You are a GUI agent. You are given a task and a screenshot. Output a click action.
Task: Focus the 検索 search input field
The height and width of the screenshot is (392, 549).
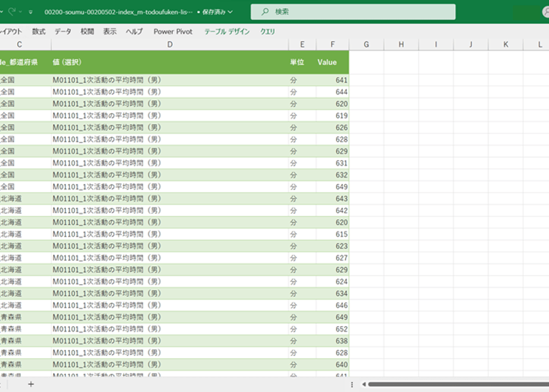click(353, 11)
